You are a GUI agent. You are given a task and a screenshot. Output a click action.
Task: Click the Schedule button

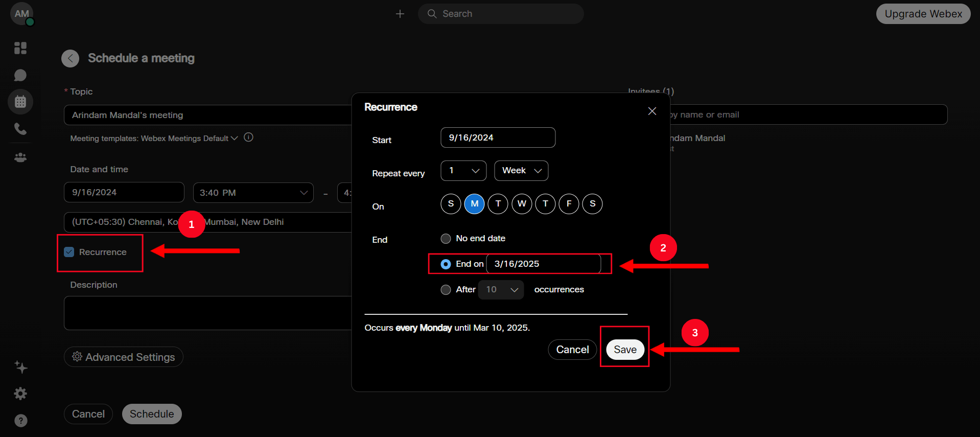152,414
